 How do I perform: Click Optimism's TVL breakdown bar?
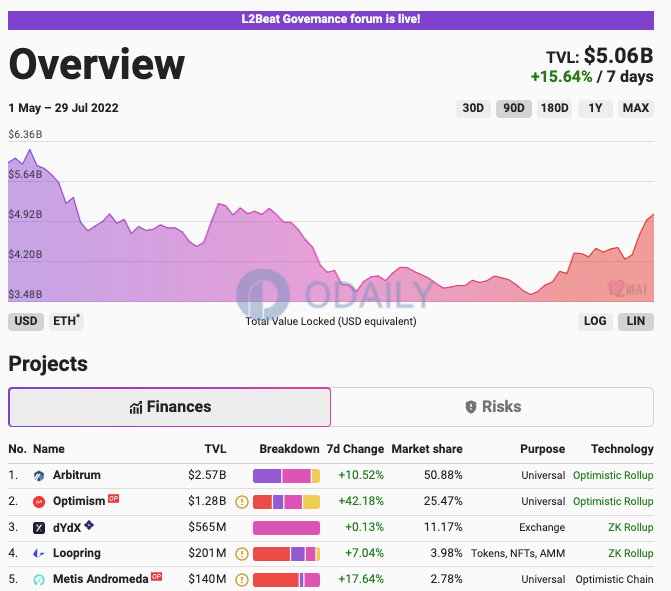[x=286, y=502]
